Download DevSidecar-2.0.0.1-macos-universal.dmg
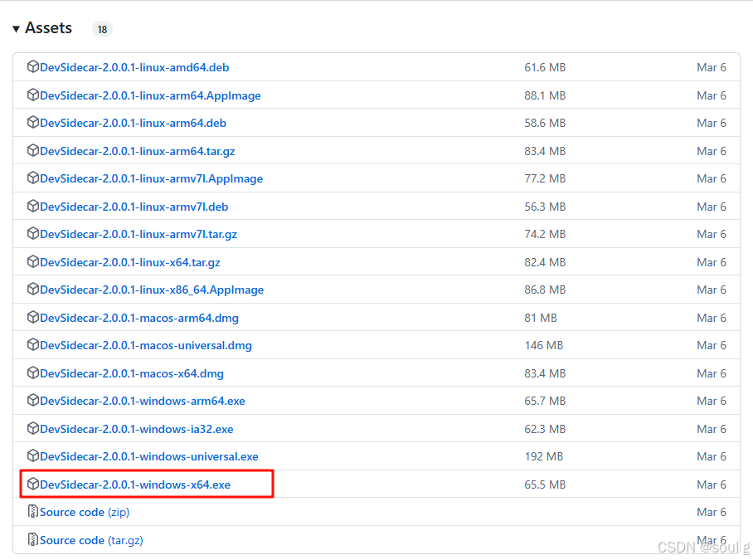 pos(146,345)
